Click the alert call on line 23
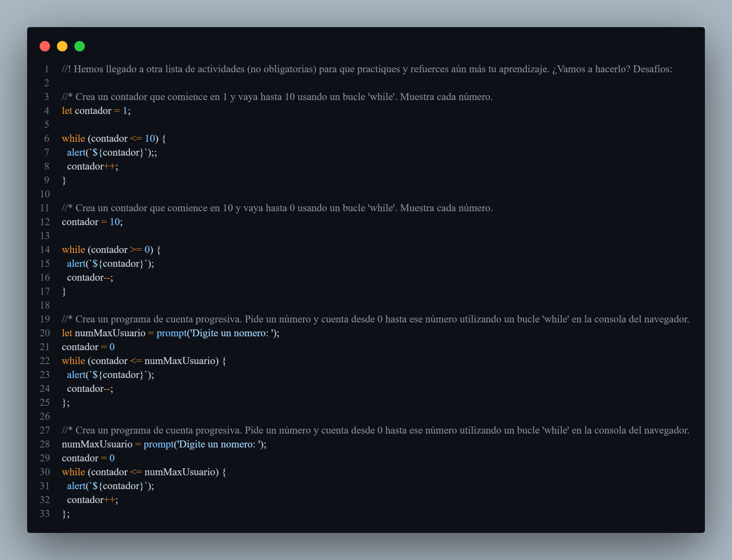The width and height of the screenshot is (732, 560). pos(111,374)
